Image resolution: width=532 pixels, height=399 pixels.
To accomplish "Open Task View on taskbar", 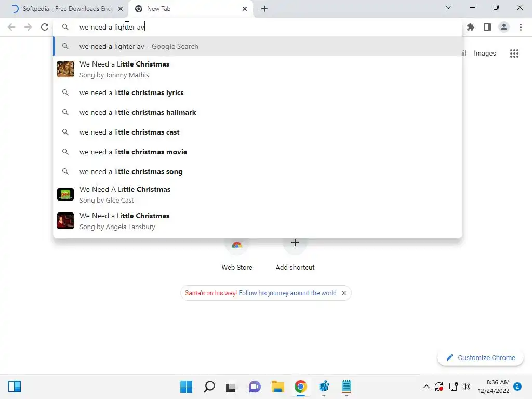I will pos(231,387).
